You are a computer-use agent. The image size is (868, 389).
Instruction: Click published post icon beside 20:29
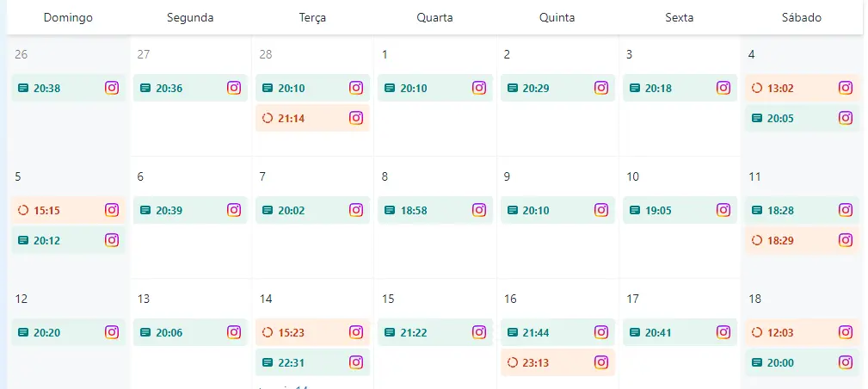click(512, 88)
